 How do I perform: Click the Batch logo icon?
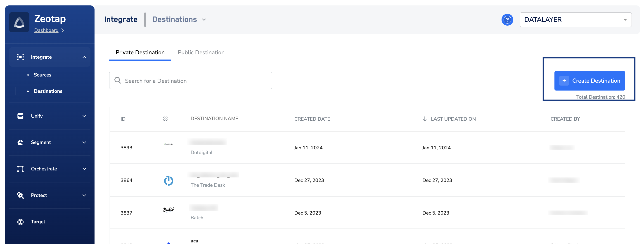click(168, 210)
